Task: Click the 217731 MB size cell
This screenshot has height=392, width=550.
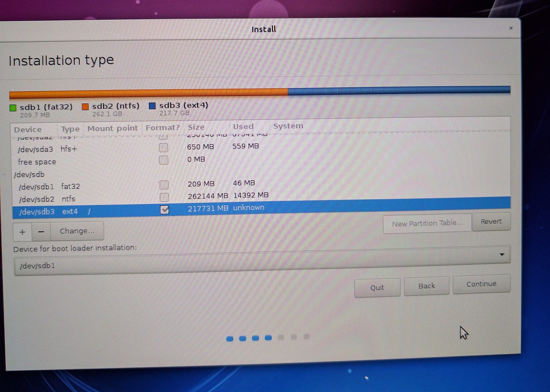Action: [x=208, y=208]
